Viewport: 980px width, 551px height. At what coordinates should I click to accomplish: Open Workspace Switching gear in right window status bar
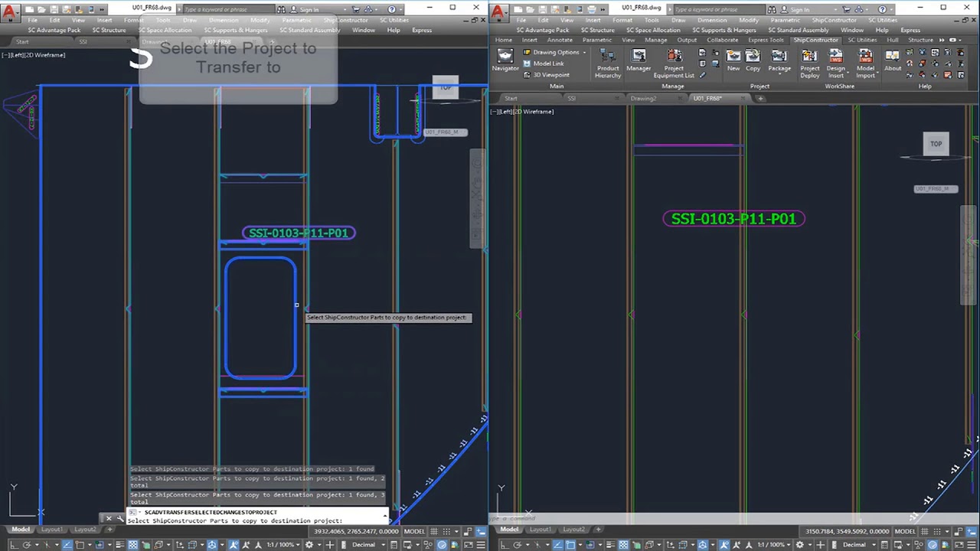click(799, 545)
